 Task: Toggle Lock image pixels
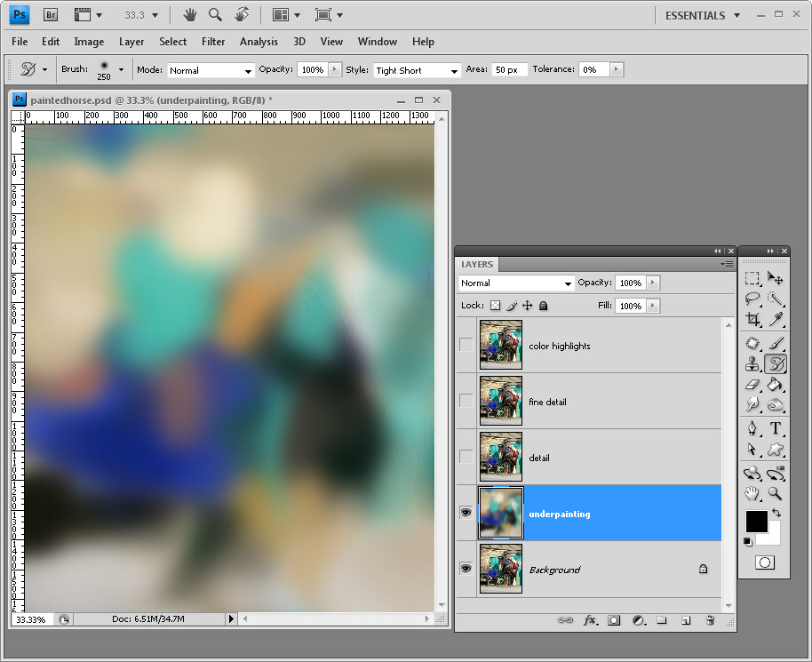(x=512, y=306)
